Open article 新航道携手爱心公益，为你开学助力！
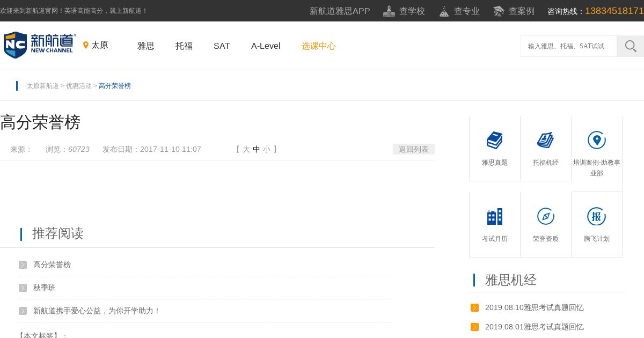This screenshot has width=644, height=338. (x=97, y=311)
